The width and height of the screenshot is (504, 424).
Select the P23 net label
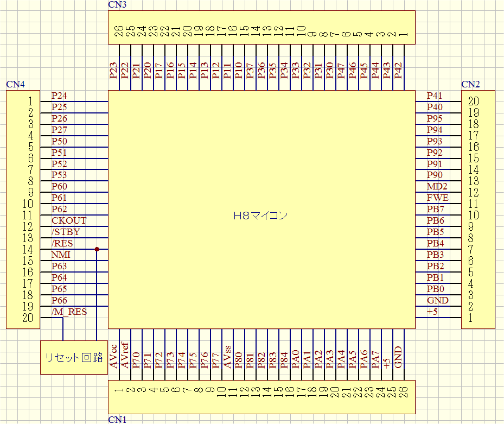click(113, 71)
